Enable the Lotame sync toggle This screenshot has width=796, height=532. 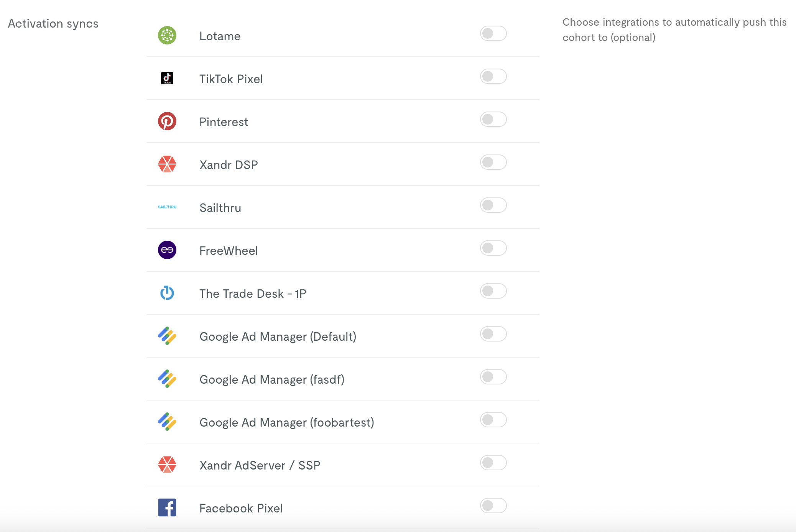point(493,34)
